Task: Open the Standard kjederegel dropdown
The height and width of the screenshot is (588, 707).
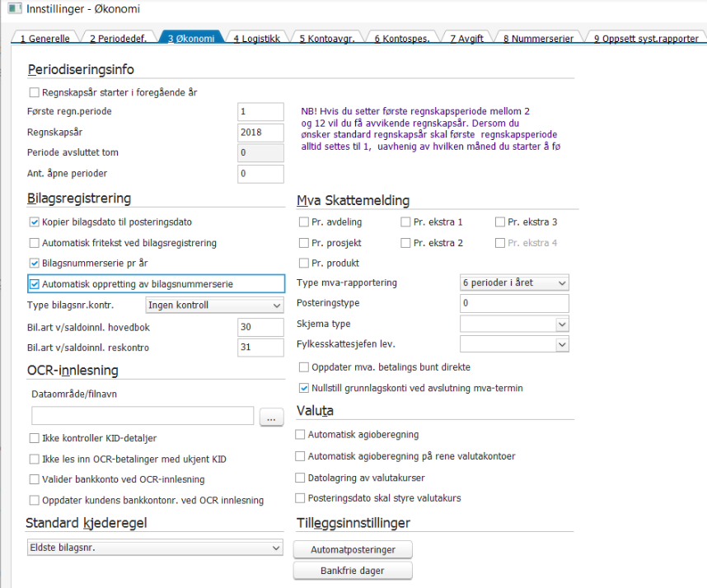Action: click(155, 548)
